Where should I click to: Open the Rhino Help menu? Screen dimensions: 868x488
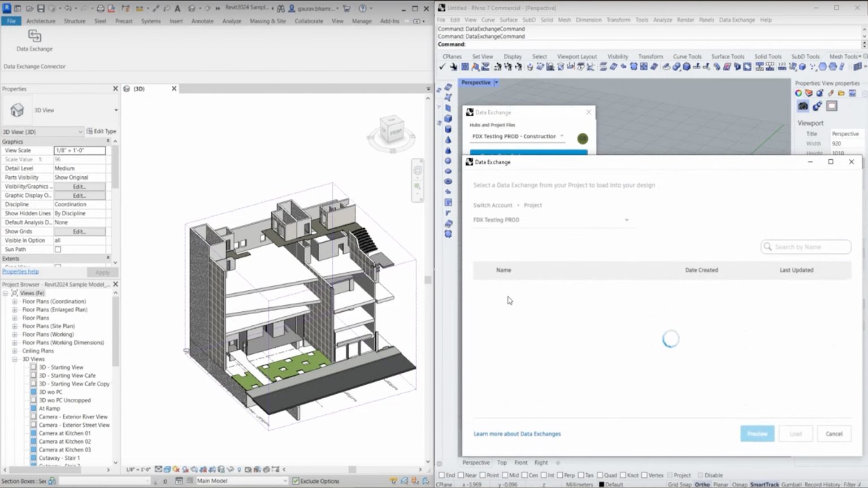pos(765,20)
